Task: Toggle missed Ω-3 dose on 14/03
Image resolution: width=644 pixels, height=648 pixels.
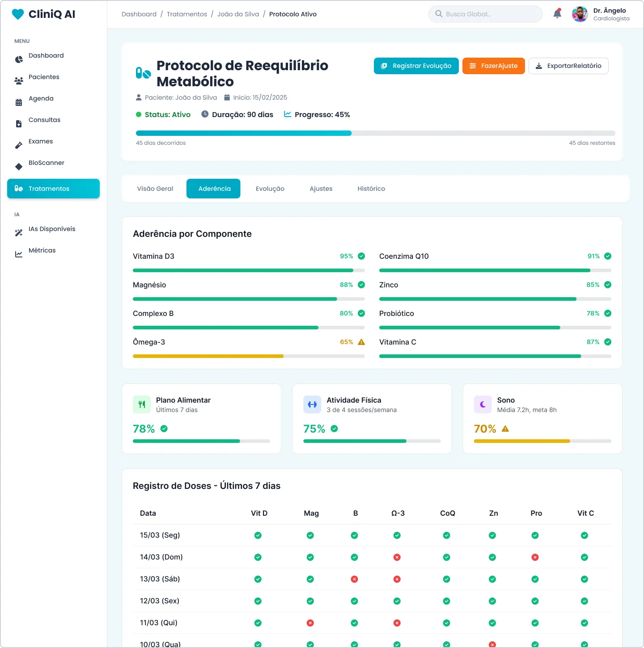Action: 397,557
